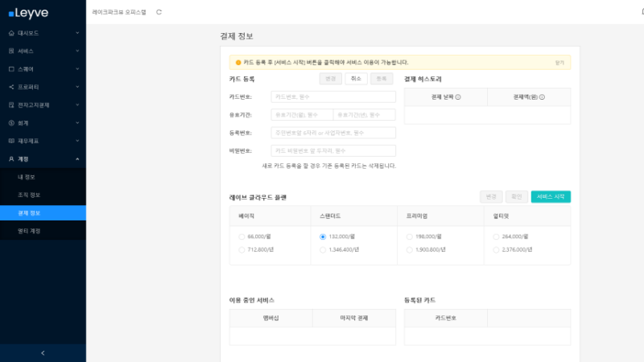Click the info icon next to 결제 날짜
The height and width of the screenshot is (362, 644).
click(458, 97)
